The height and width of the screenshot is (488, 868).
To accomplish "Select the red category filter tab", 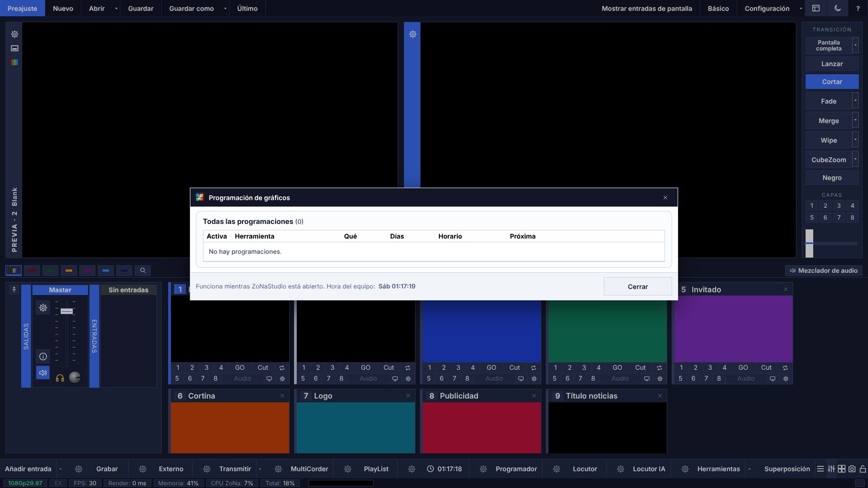I will (32, 270).
